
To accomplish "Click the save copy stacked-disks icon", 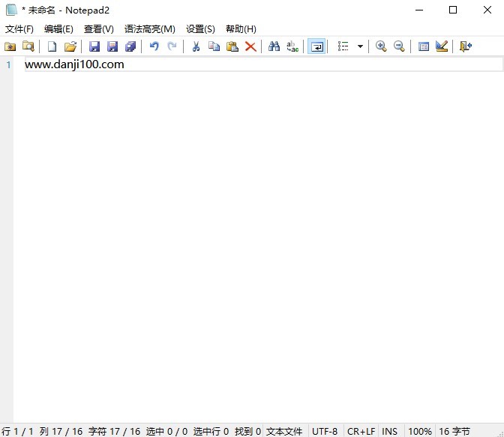I will pyautogui.click(x=130, y=46).
